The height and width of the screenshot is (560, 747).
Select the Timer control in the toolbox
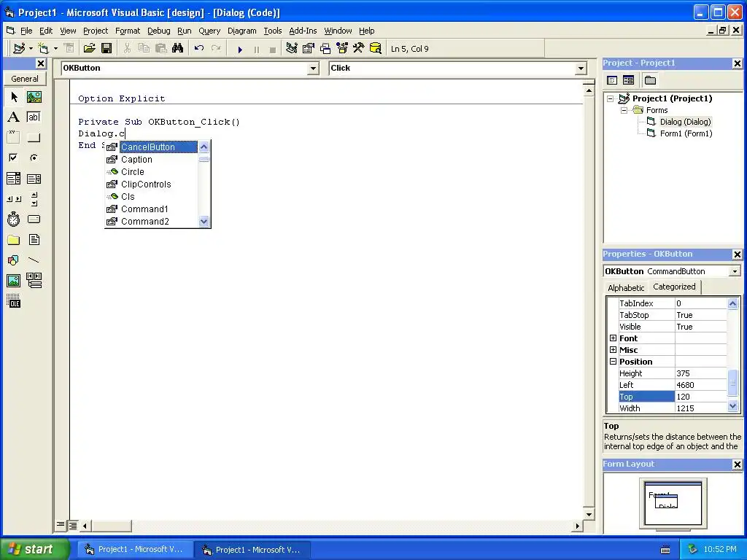click(14, 219)
